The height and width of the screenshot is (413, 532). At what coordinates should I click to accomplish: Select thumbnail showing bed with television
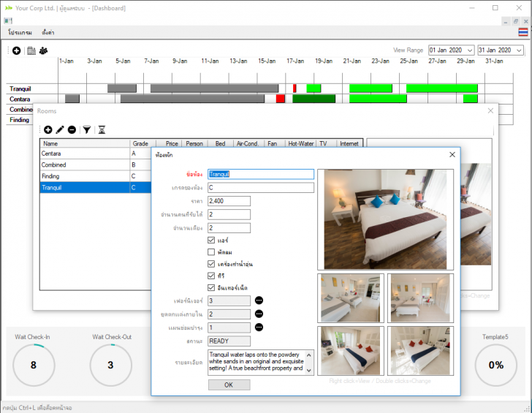(351, 351)
